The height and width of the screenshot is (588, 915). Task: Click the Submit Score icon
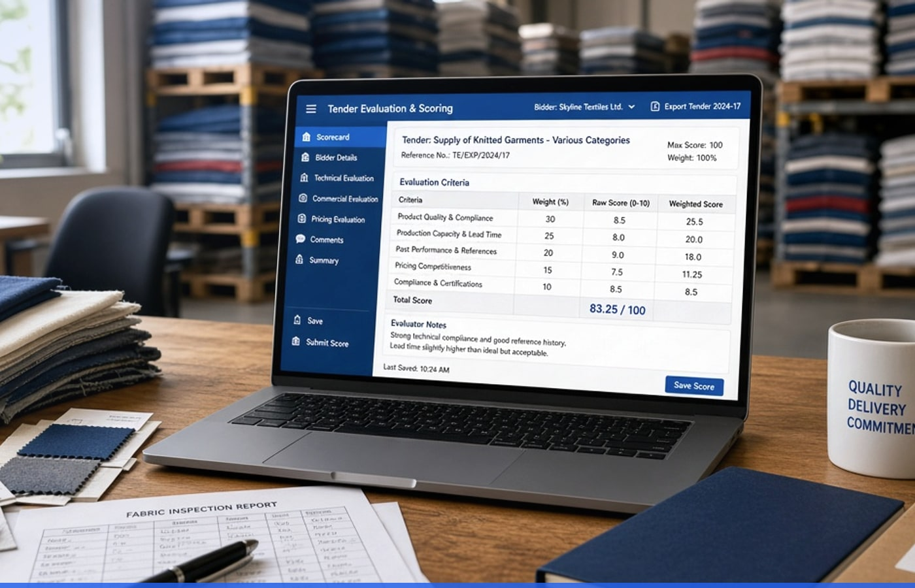[x=295, y=342]
